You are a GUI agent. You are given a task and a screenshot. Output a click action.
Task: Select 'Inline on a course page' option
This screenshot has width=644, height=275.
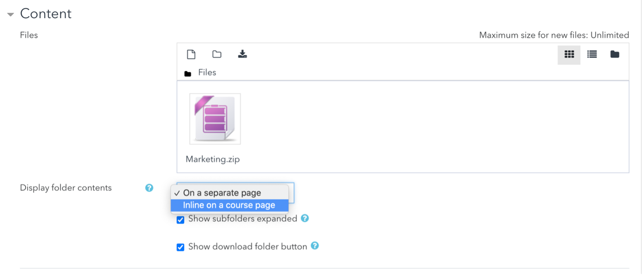229,205
